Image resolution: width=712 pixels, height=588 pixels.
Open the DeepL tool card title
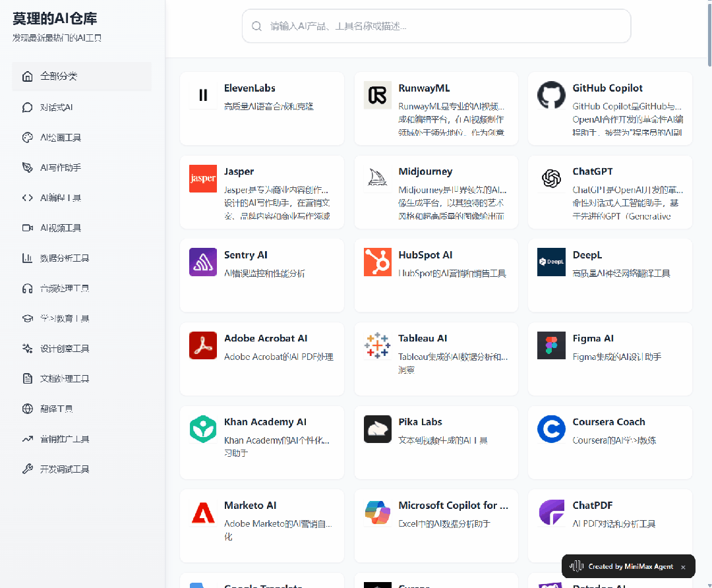(x=587, y=255)
